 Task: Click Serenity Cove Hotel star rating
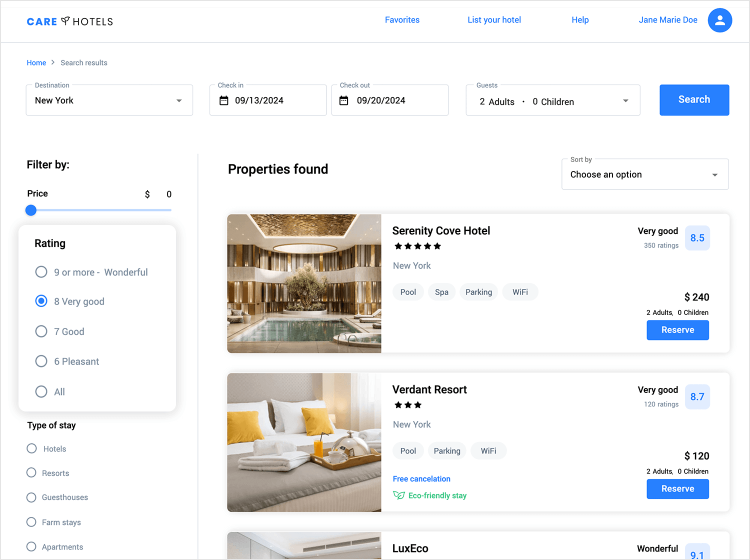pyautogui.click(x=417, y=246)
